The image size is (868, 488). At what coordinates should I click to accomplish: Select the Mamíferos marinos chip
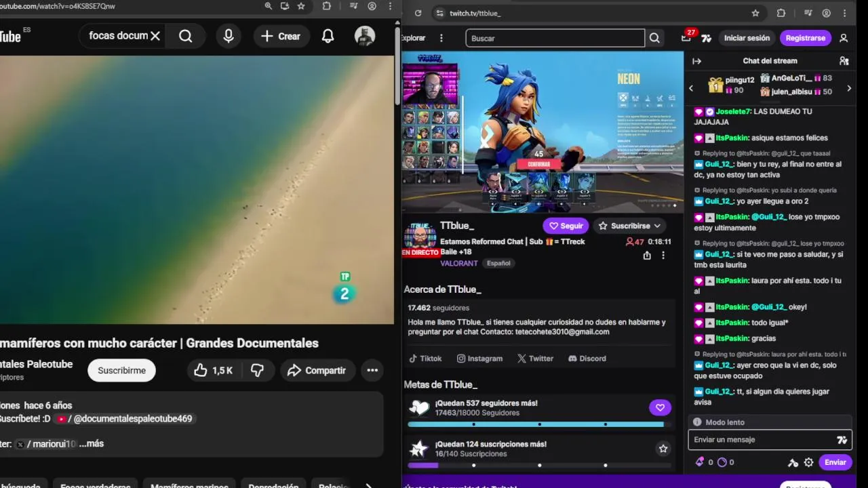(189, 484)
